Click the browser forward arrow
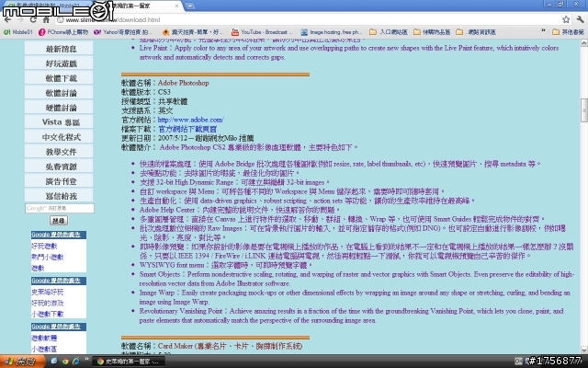This screenshot has width=588, height=368. click(20, 19)
